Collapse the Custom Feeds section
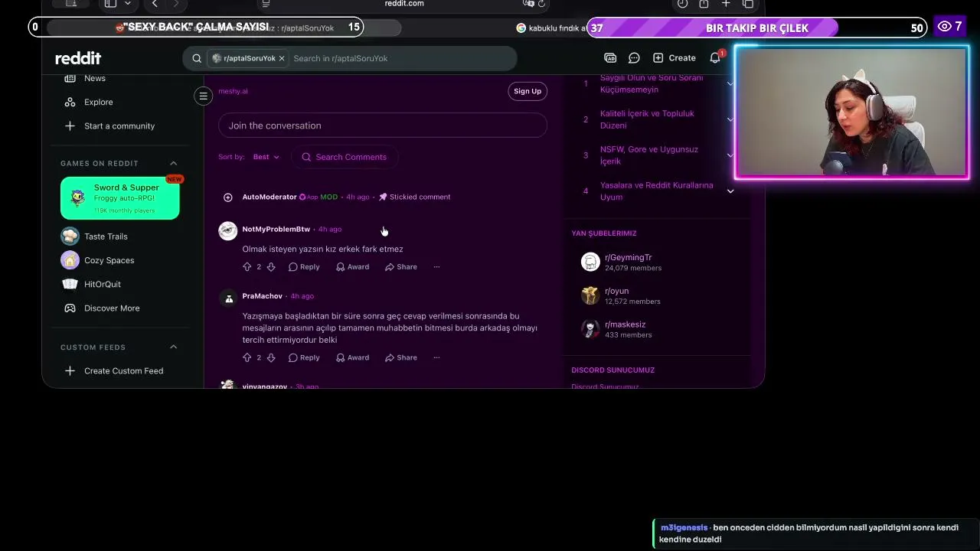This screenshot has width=980, height=551. click(x=173, y=347)
